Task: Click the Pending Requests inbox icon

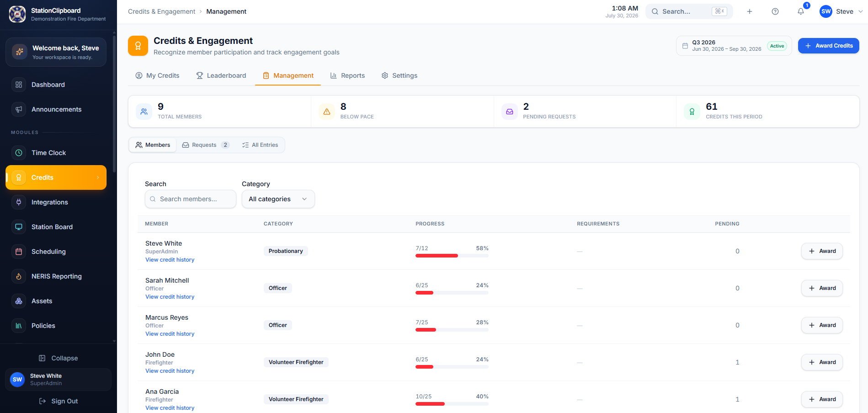Action: (510, 112)
